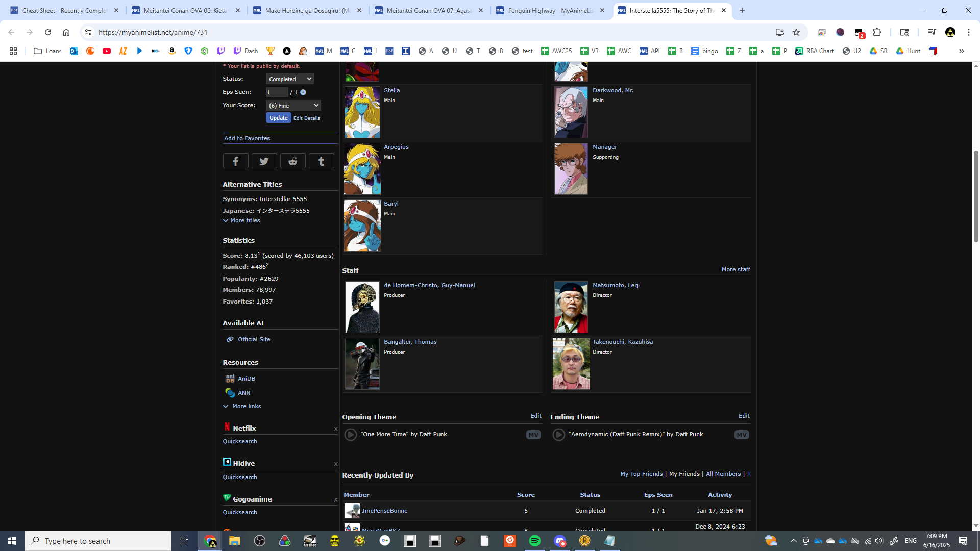980x551 pixels.
Task: Open Spotify from the taskbar
Action: pyautogui.click(x=534, y=541)
